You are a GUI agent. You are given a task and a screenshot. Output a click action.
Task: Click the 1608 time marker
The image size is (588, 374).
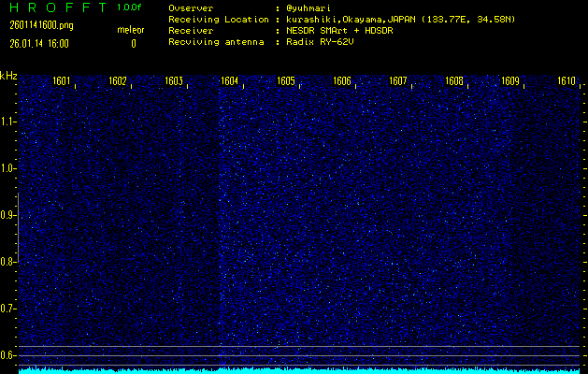tap(454, 81)
